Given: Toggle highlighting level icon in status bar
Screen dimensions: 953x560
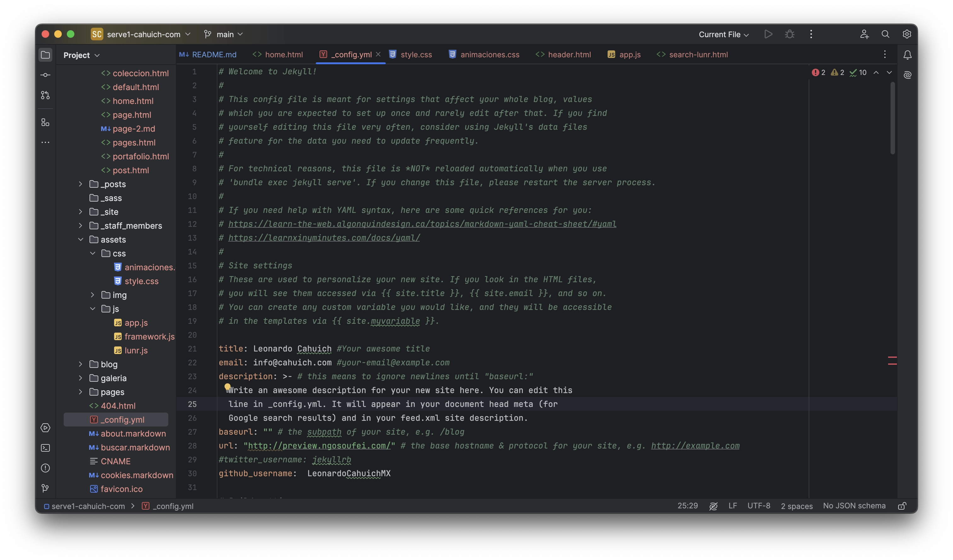Looking at the screenshot, I should coord(713,506).
